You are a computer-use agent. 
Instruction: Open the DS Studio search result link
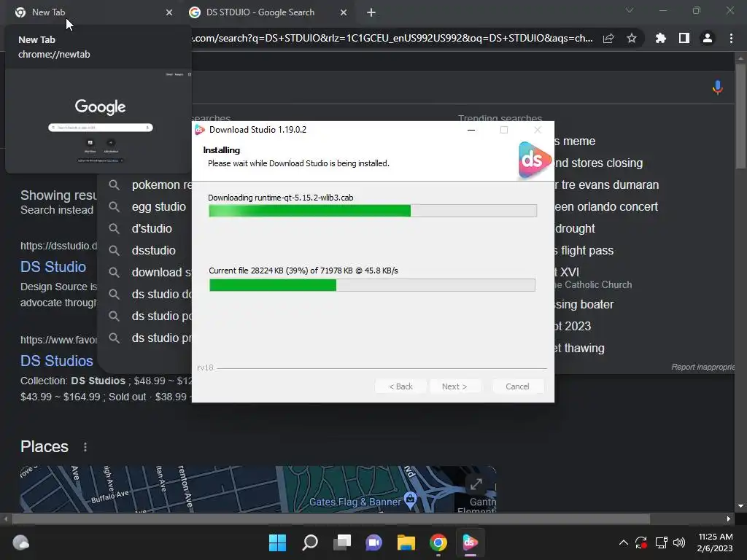point(53,267)
